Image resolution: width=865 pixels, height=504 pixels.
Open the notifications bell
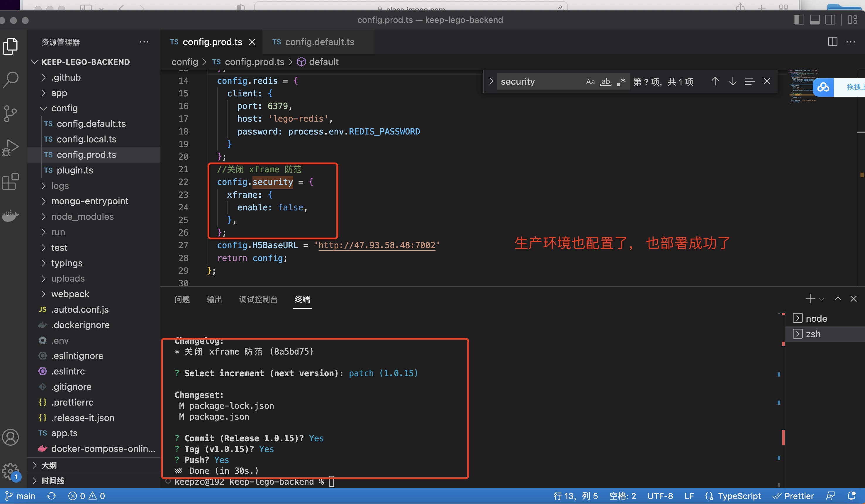(x=852, y=496)
